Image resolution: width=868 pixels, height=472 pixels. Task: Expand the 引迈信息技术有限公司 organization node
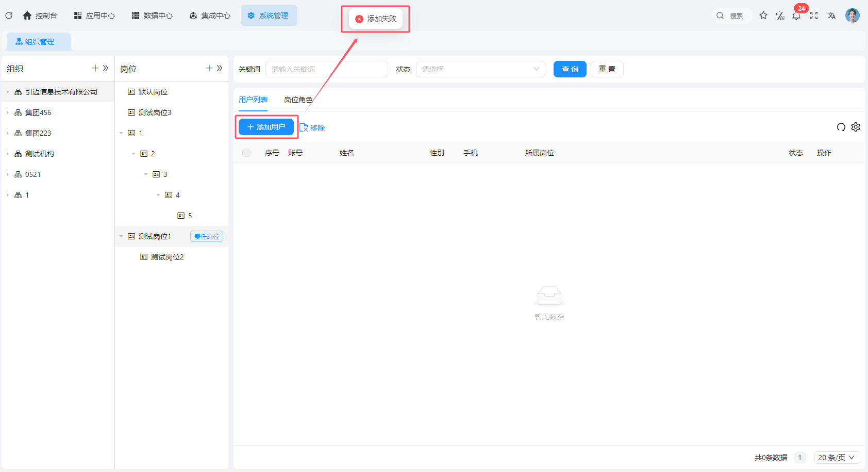pyautogui.click(x=8, y=92)
